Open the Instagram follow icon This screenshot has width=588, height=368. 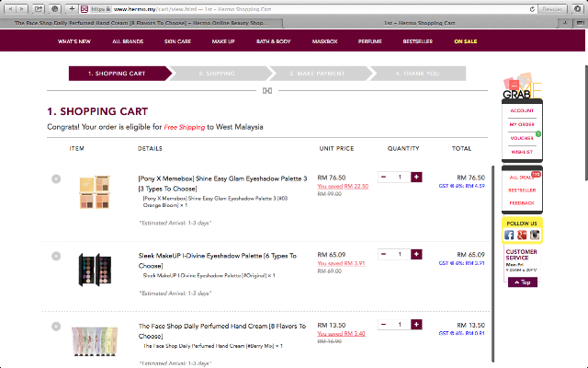click(x=535, y=236)
